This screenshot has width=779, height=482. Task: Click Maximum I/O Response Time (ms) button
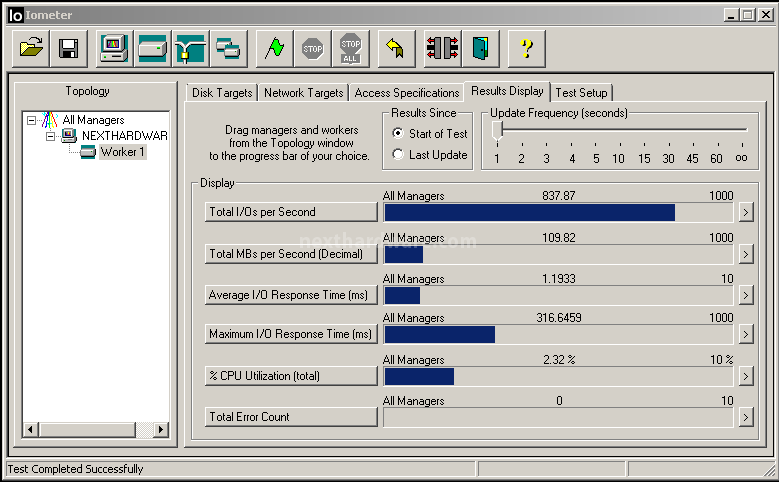(x=291, y=334)
